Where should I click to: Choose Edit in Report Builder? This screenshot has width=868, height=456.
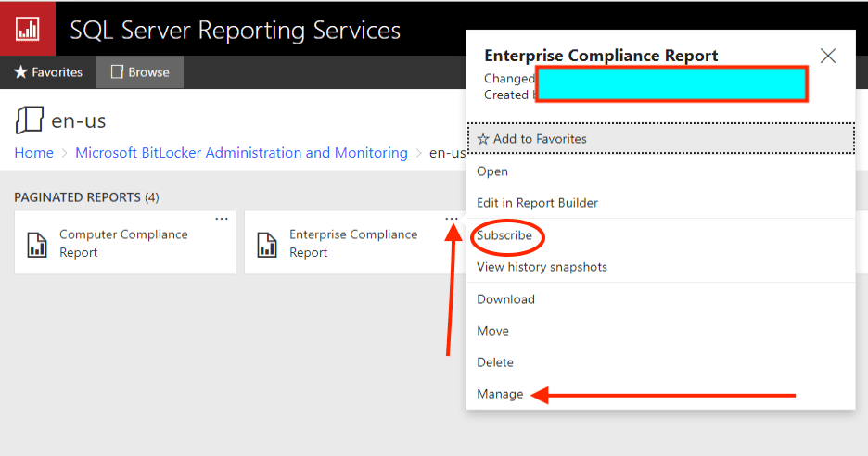tap(537, 203)
